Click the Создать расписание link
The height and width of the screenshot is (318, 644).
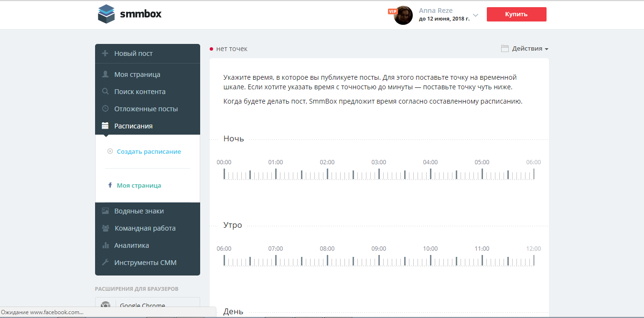pos(149,151)
